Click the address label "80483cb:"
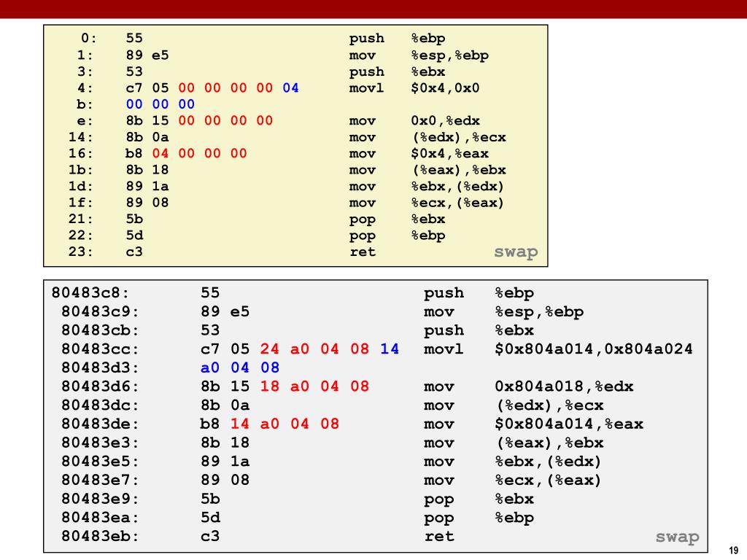 (x=100, y=330)
